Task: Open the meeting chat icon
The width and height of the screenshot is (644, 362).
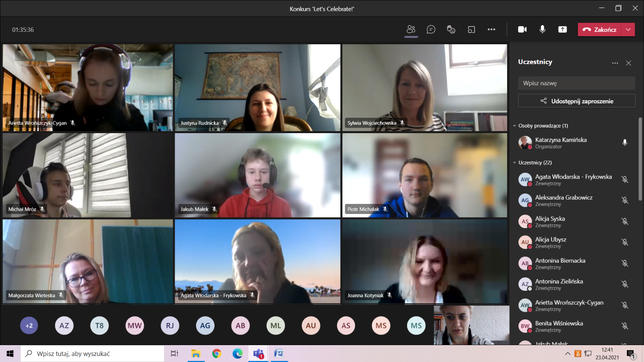Action: (431, 29)
